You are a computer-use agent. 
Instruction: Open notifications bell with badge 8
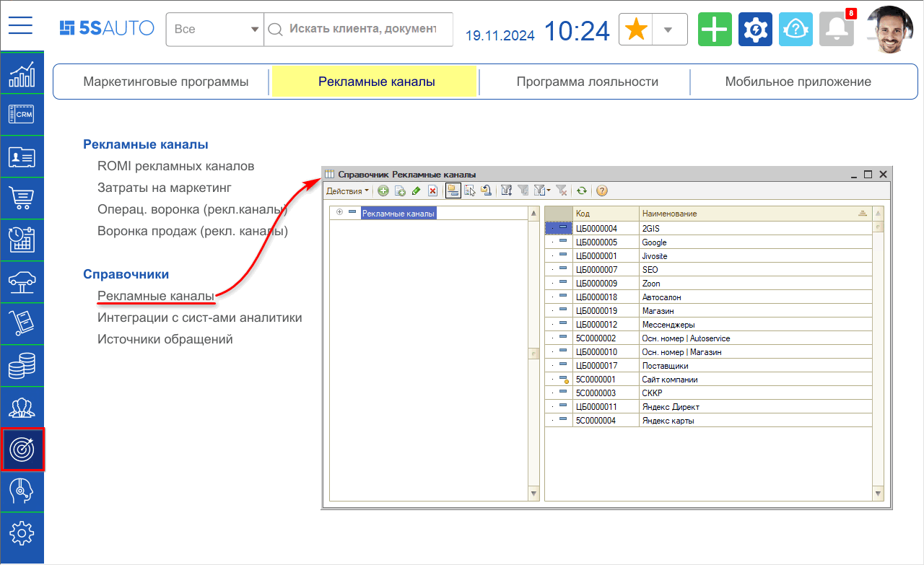pyautogui.click(x=837, y=29)
